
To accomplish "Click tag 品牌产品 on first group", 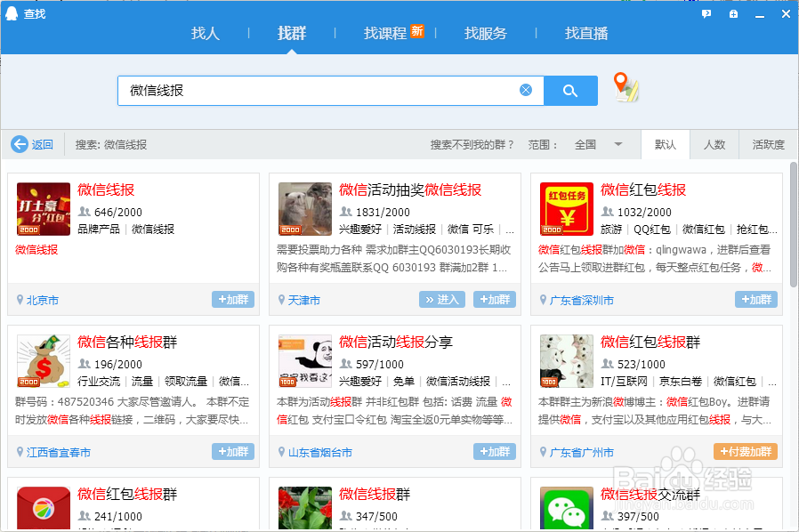I will tap(99, 229).
